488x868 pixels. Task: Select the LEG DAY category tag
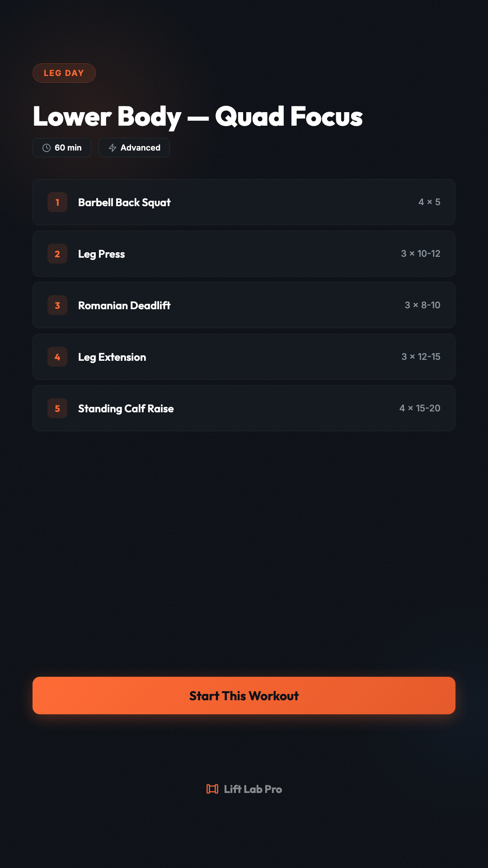pos(64,73)
